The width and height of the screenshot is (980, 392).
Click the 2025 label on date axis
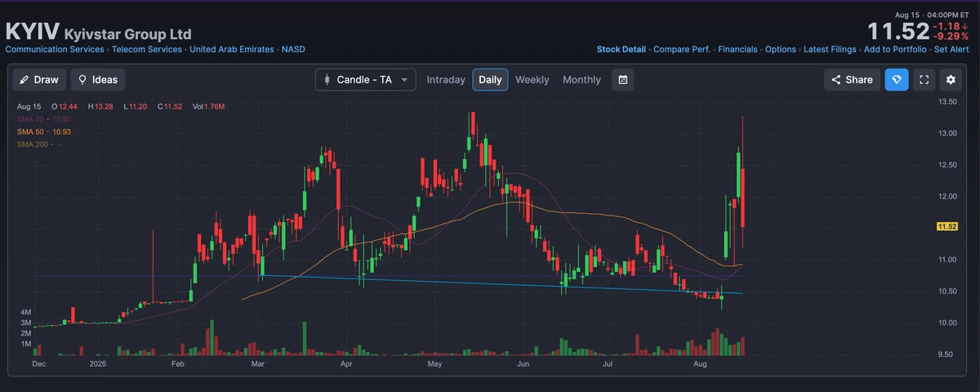point(98,363)
